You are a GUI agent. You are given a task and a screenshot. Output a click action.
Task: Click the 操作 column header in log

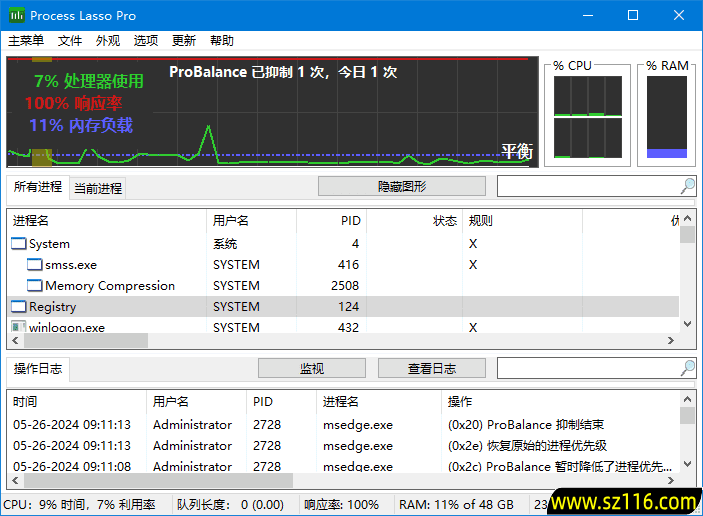coord(560,402)
